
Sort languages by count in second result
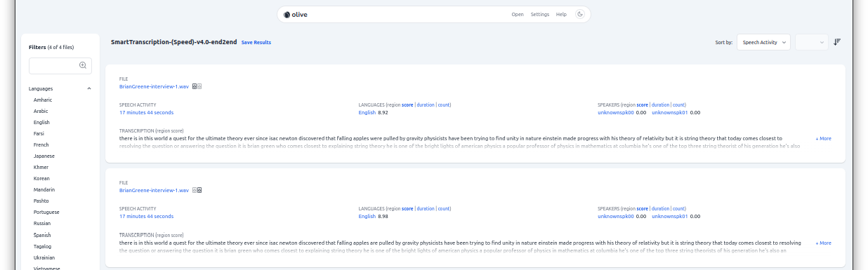[x=444, y=208]
